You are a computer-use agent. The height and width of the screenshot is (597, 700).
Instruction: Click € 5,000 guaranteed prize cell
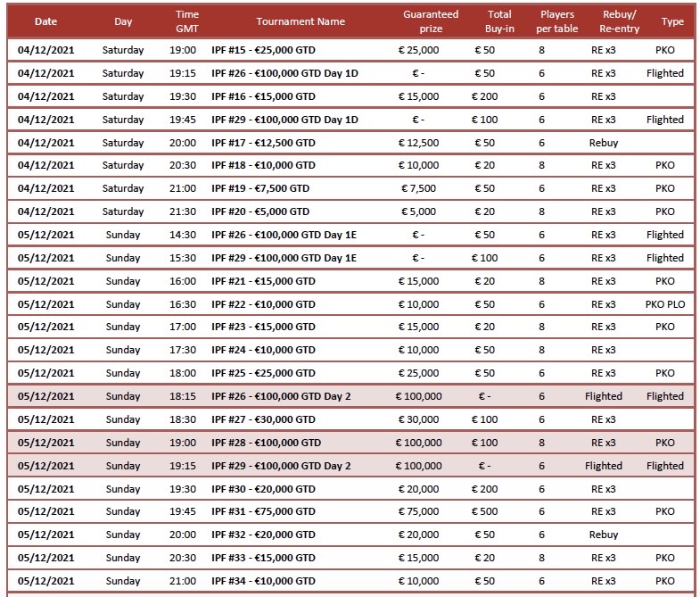click(419, 211)
